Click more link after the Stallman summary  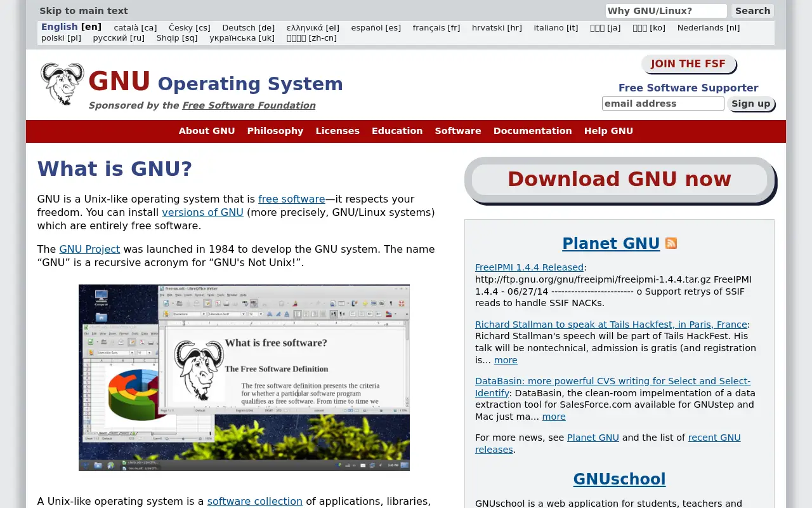pos(506,360)
